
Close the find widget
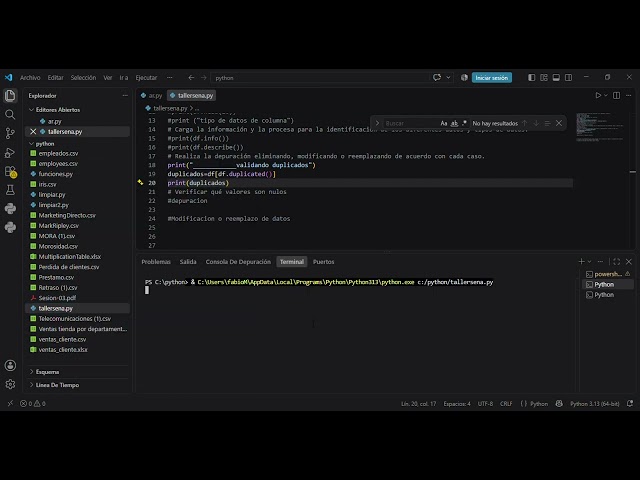tap(559, 123)
